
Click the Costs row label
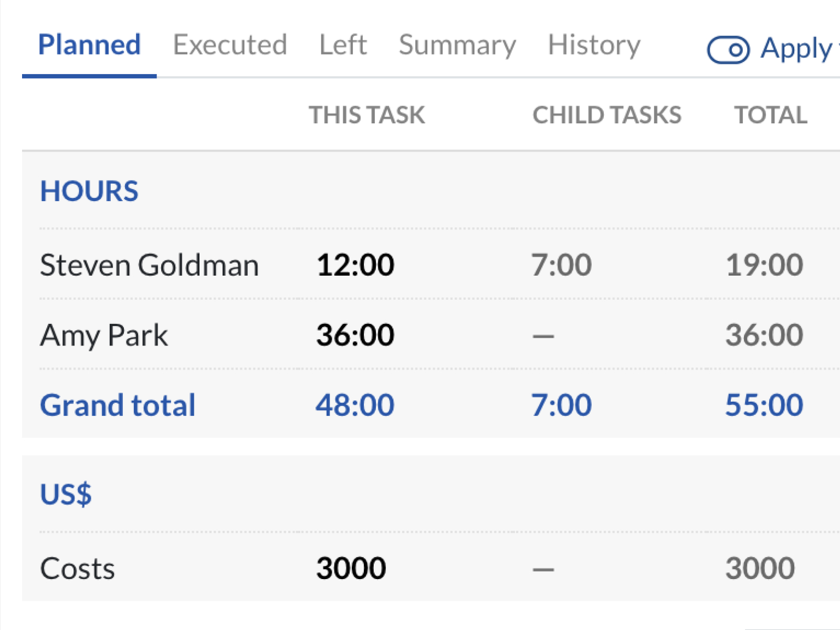tap(77, 569)
